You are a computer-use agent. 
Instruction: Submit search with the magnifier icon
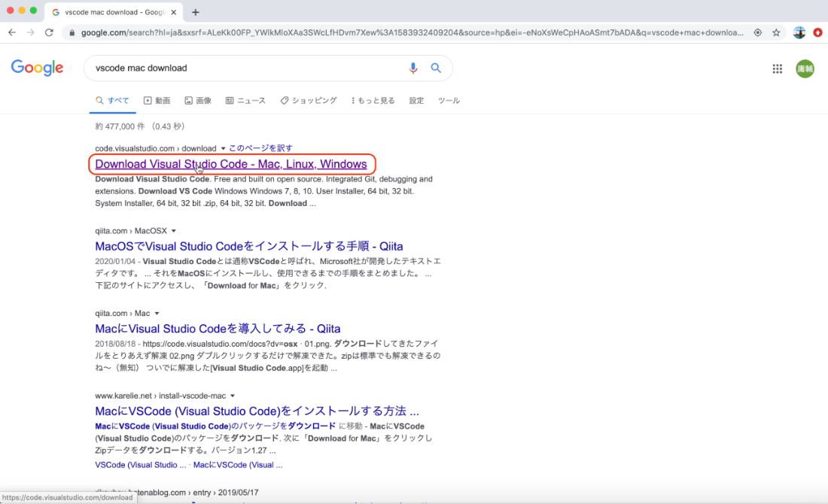436,68
